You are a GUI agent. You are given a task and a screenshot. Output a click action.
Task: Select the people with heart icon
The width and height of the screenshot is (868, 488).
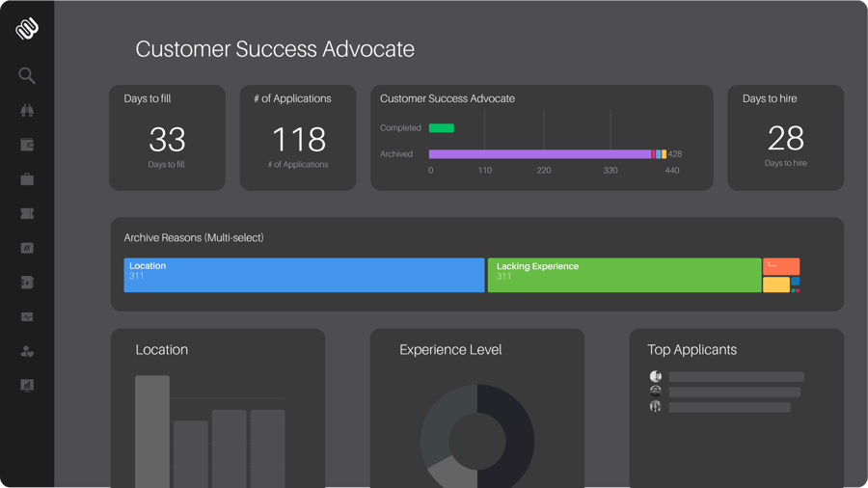pos(27,351)
